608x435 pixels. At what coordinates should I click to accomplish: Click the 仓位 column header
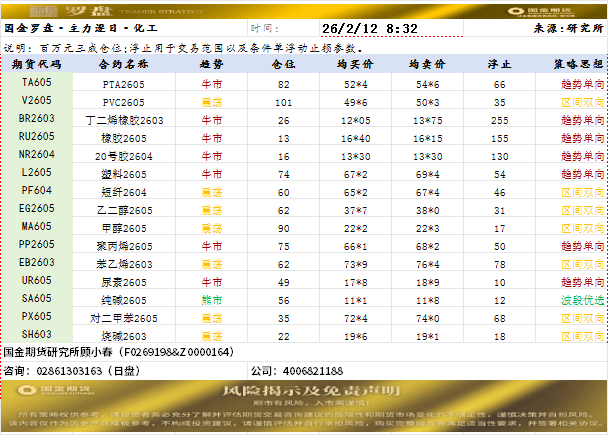point(283,64)
